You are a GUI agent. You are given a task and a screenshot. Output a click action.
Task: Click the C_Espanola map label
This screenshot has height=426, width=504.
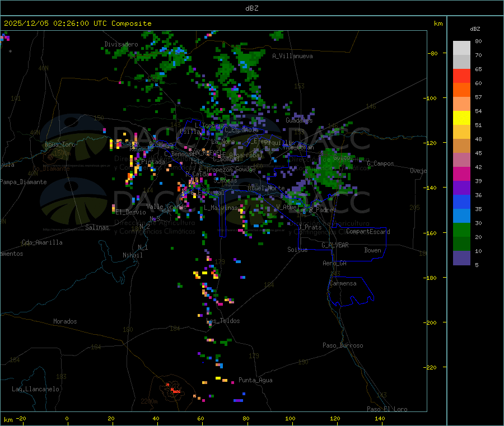click(241, 130)
